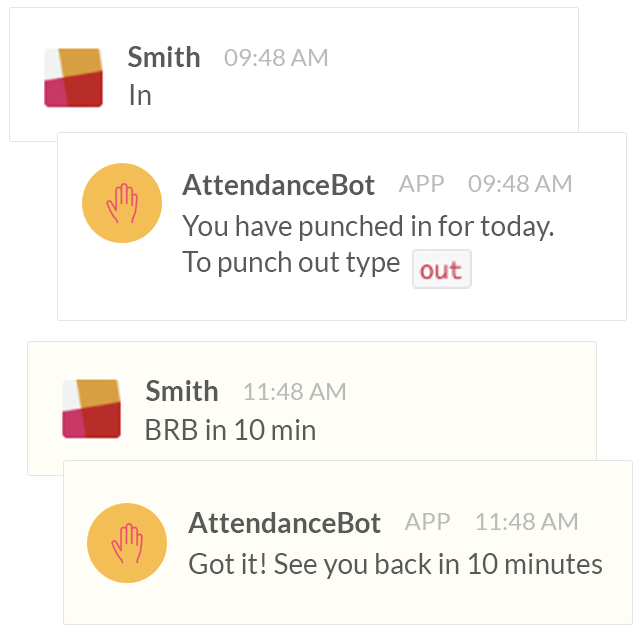Open Smith's profile from BRB message name

(x=182, y=391)
